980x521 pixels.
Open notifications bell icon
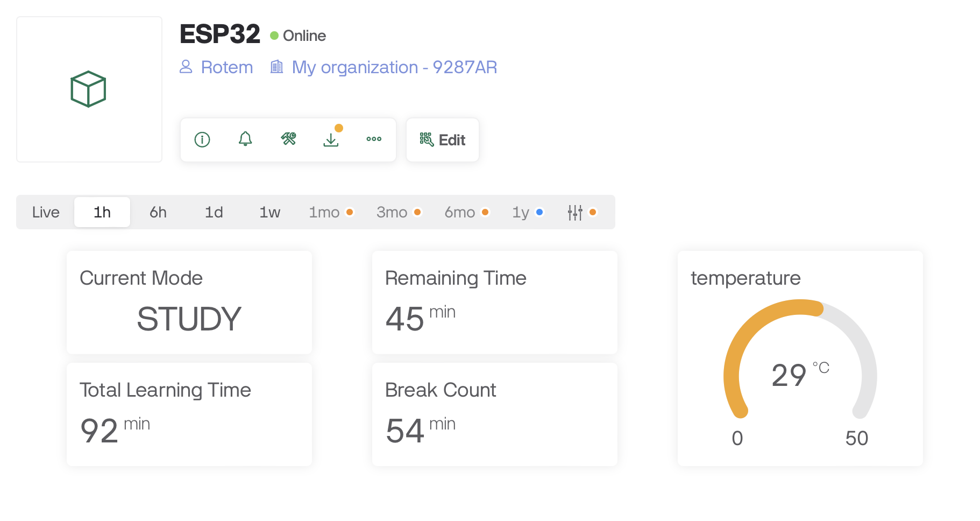click(x=245, y=139)
